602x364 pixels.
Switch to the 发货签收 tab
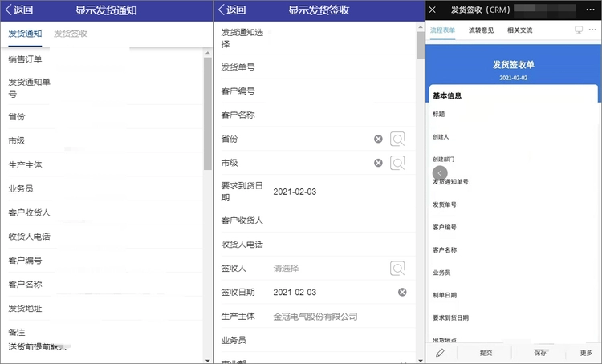tap(71, 34)
